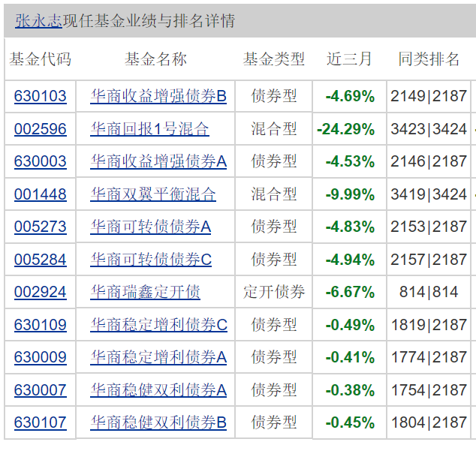
Task: Select ranking cell 3419|3424
Action: click(429, 194)
